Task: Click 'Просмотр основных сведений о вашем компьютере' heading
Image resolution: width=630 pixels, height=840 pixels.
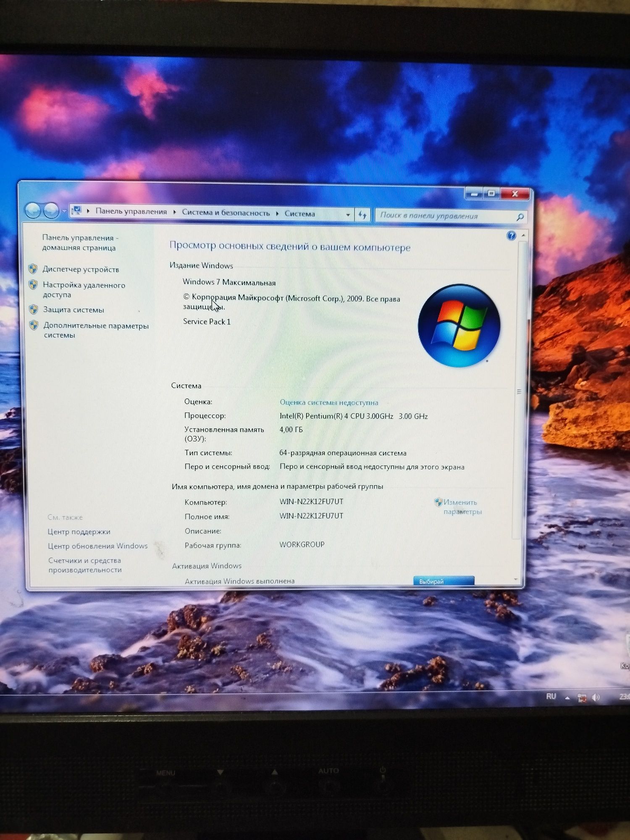Action: 290,247
